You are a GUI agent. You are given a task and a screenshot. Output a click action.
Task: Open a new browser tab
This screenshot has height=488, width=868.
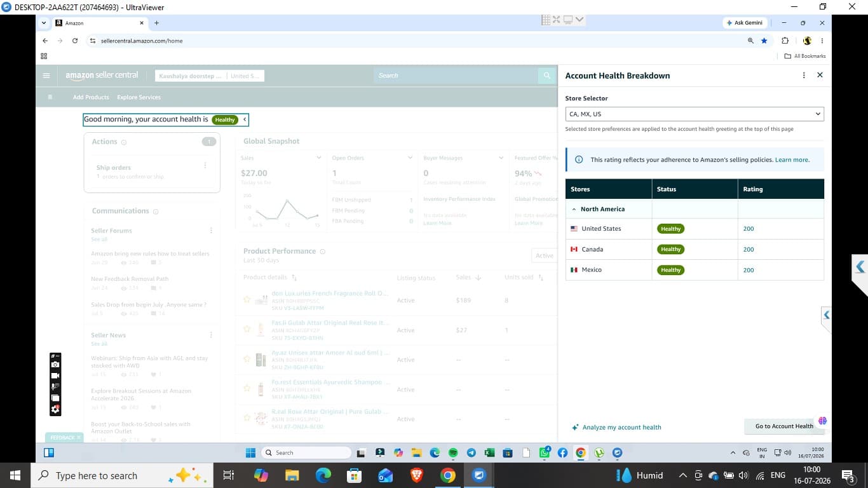pos(156,23)
